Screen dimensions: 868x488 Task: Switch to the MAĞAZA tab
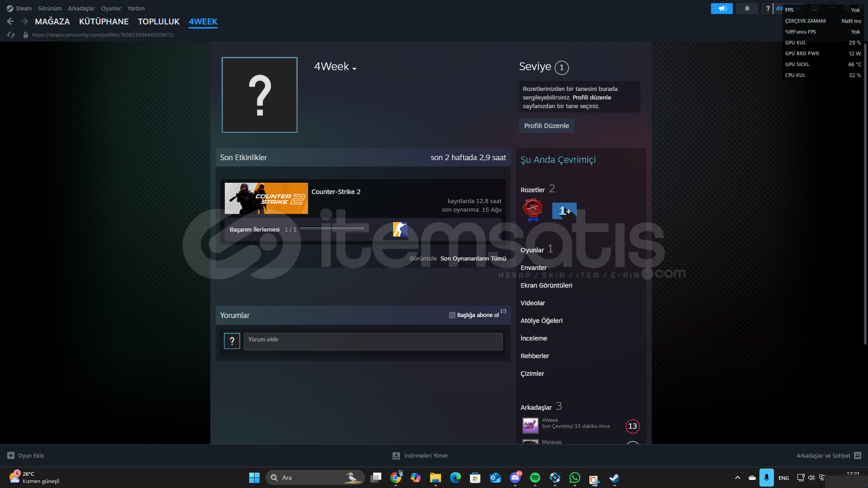coord(52,21)
